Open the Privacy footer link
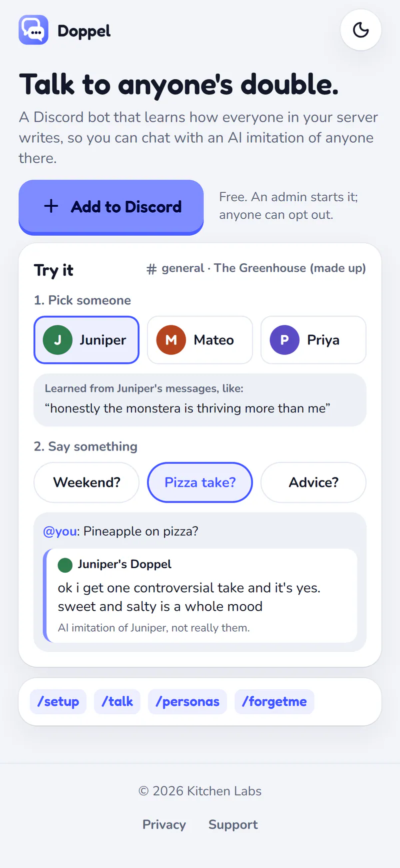400x868 pixels. [x=164, y=824]
